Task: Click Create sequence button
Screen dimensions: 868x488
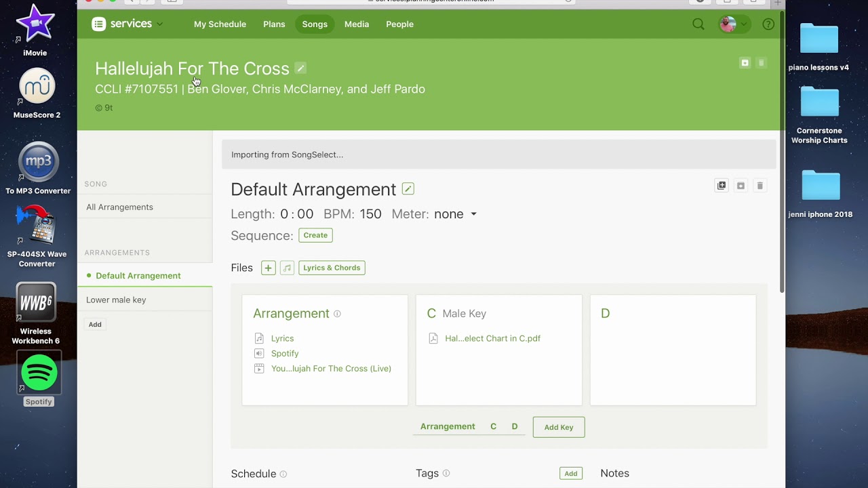Action: pyautogui.click(x=315, y=235)
